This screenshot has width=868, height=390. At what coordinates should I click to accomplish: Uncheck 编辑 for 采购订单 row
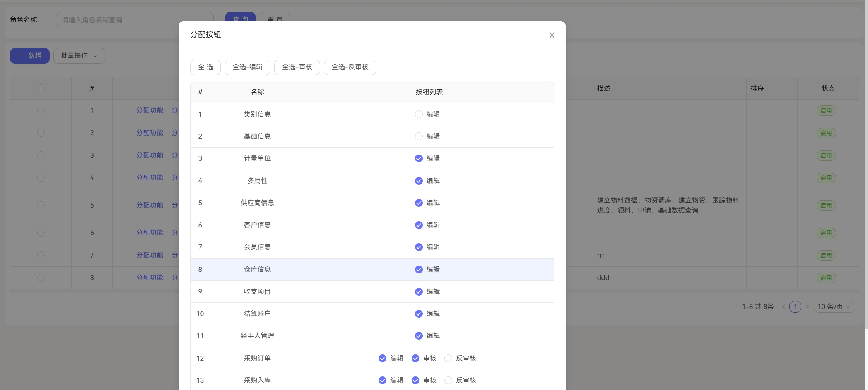pos(383,358)
